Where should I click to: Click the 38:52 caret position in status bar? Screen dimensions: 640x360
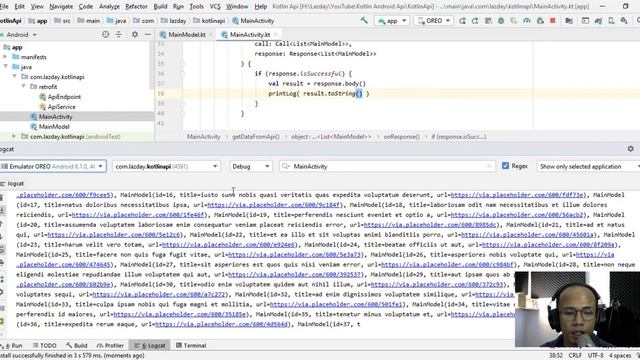click(x=556, y=356)
